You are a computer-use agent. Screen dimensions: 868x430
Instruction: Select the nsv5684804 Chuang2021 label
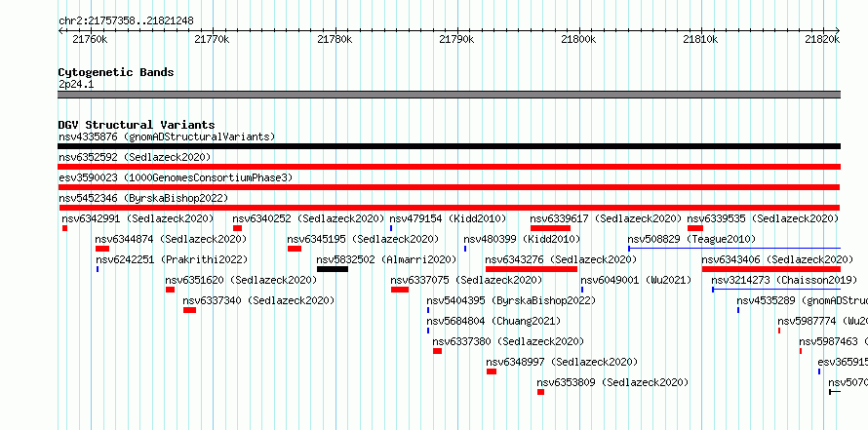[493, 321]
